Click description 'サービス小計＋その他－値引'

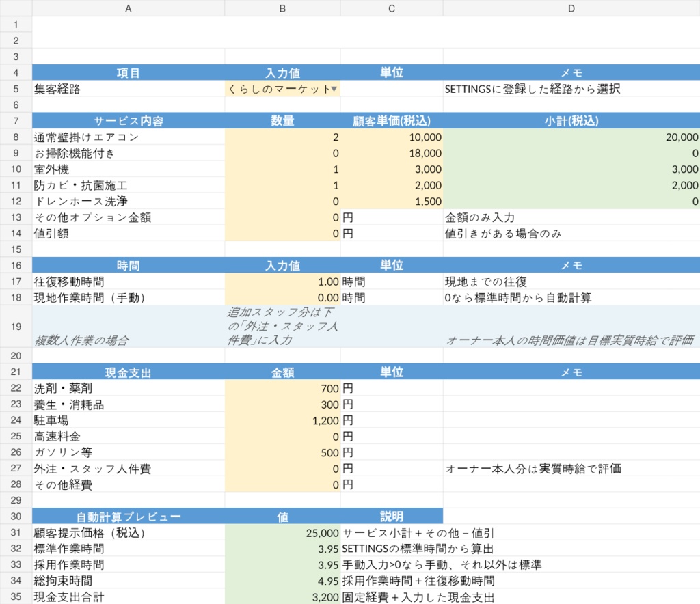pos(418,533)
